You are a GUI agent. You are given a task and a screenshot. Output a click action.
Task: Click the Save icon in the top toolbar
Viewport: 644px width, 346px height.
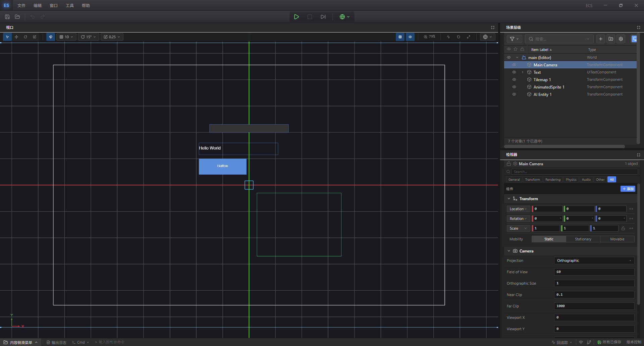[7, 16]
